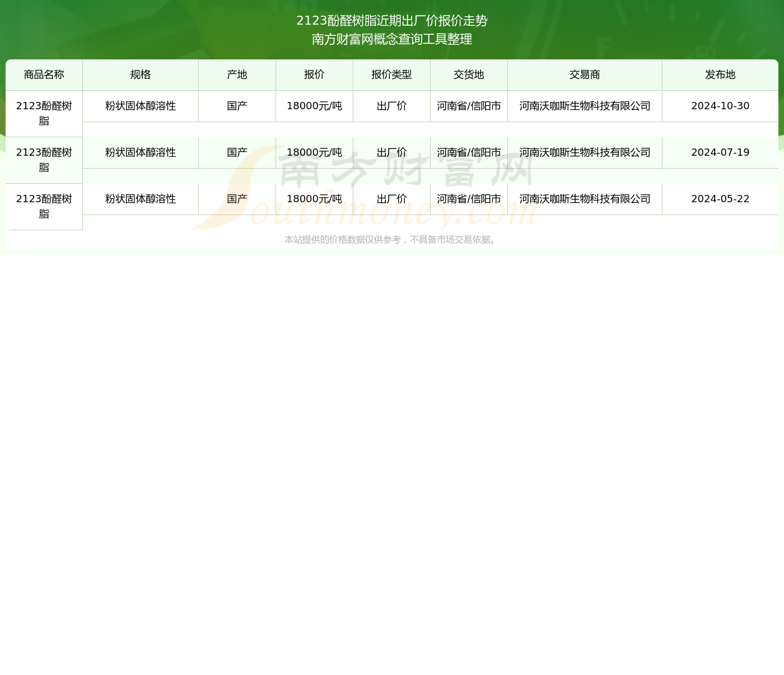The width and height of the screenshot is (784, 675).
Task: Click the 规格 column header
Action: tap(141, 75)
